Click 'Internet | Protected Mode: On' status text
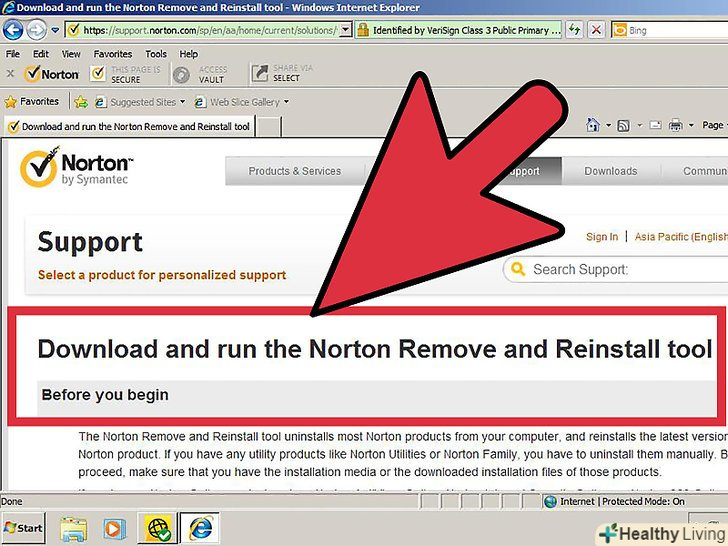 [622, 501]
